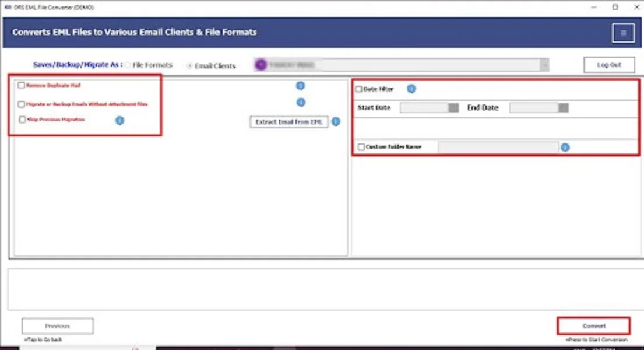Image resolution: width=644 pixels, height=350 pixels.
Task: Open the email client selection dropdown
Action: pos(544,65)
